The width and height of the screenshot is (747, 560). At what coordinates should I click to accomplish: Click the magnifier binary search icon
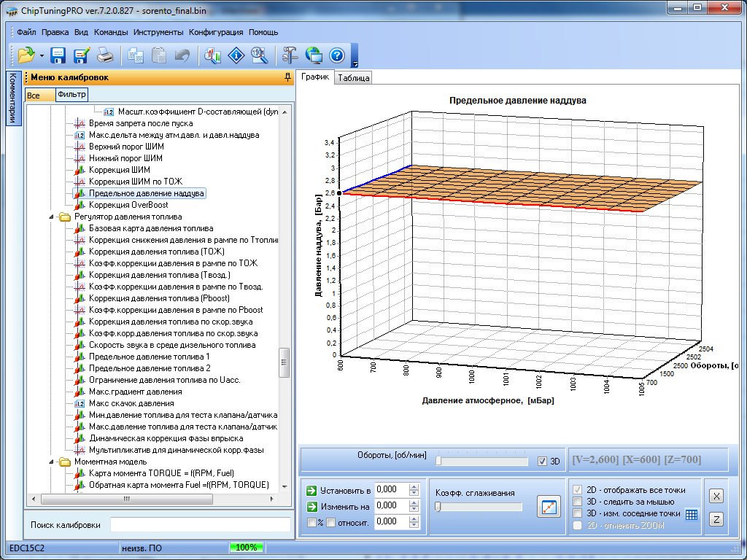pos(259,55)
